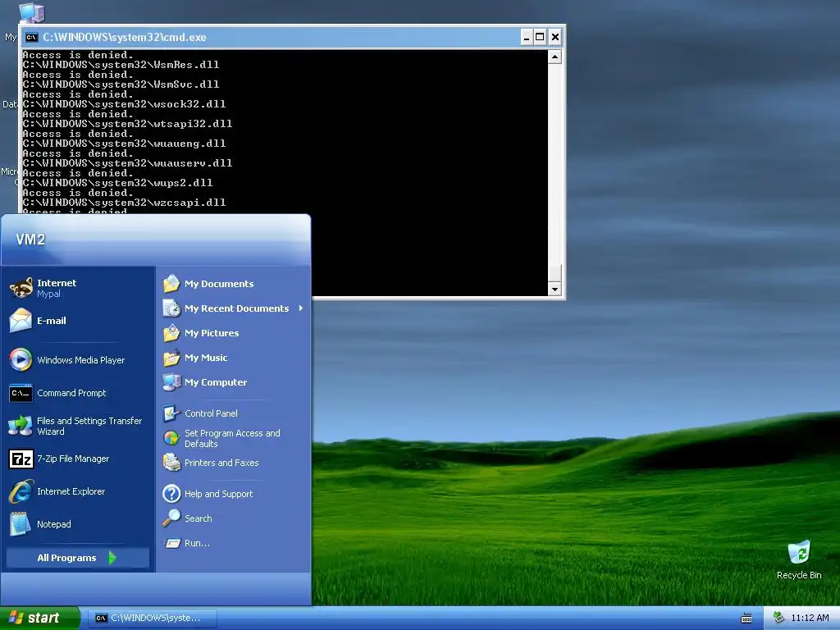Click the VM2 user name header
The height and width of the screenshot is (630, 840).
[30, 240]
